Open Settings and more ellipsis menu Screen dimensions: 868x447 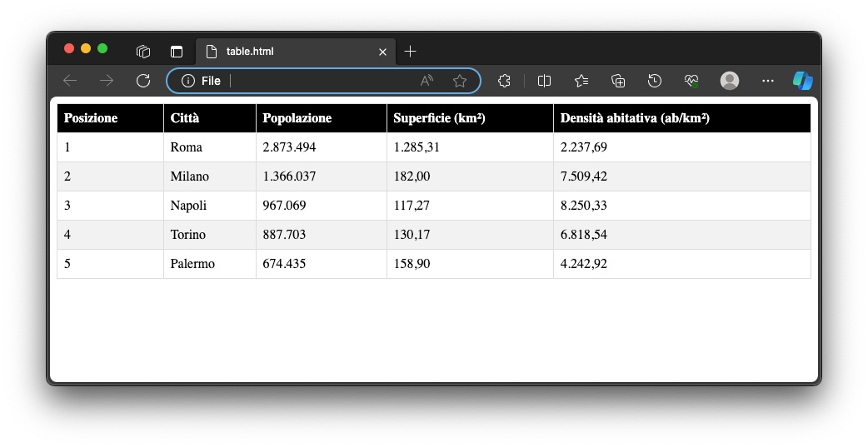pyautogui.click(x=768, y=81)
